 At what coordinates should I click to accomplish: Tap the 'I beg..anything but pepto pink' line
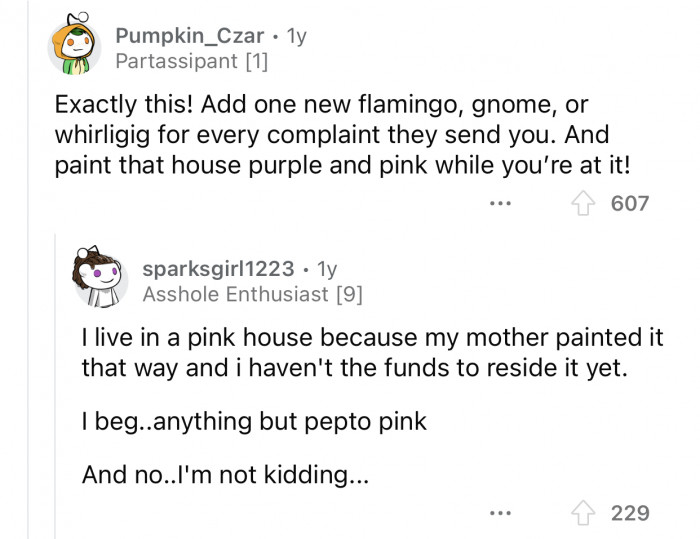[254, 422]
